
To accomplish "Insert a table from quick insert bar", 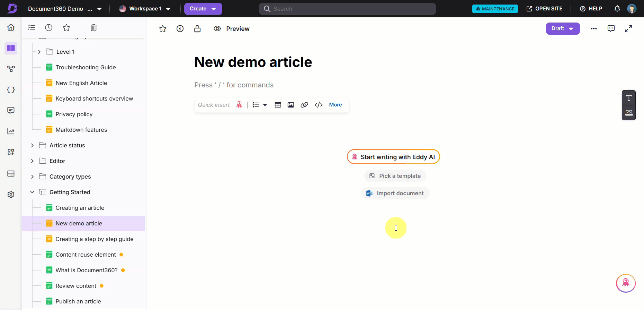I will click(278, 105).
